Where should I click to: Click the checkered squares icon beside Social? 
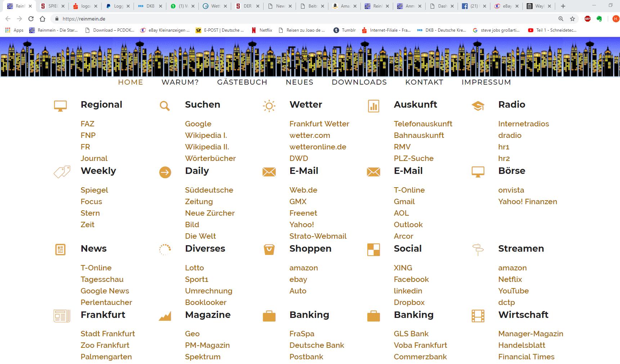373,250
